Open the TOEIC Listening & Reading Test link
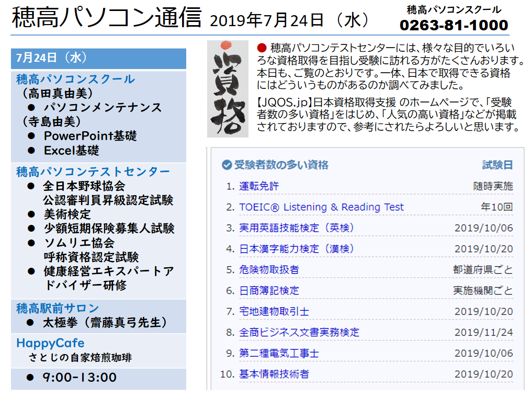Screen dimensions: 532x398 (x=321, y=207)
